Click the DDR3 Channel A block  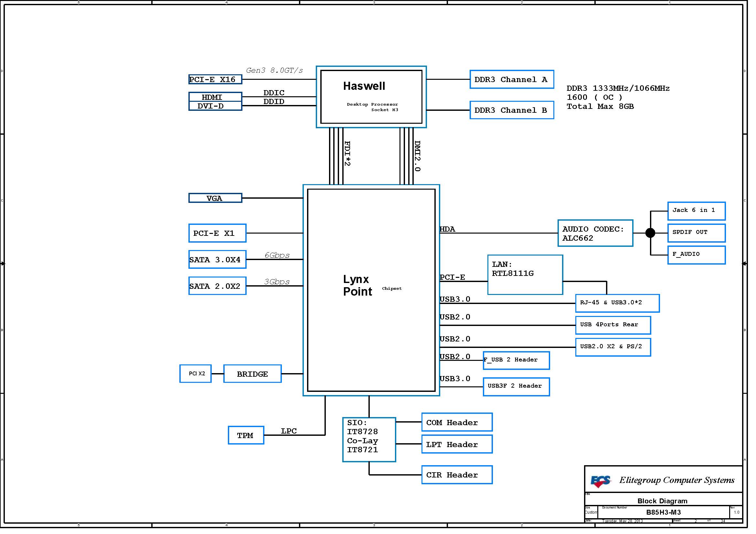coord(512,79)
